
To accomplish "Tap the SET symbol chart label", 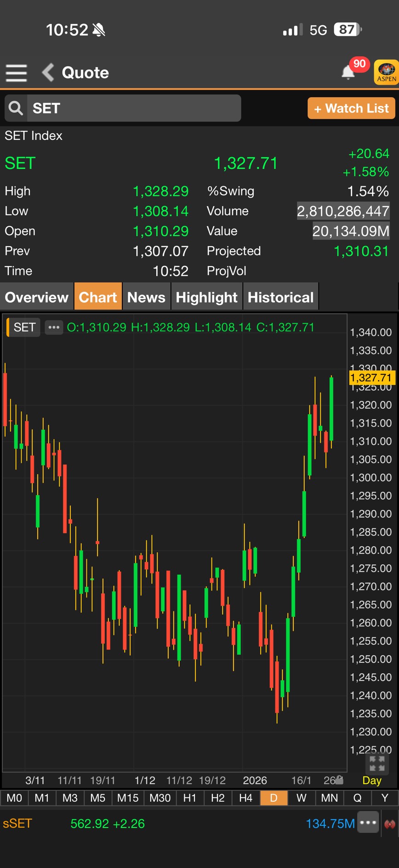I will pyautogui.click(x=24, y=327).
